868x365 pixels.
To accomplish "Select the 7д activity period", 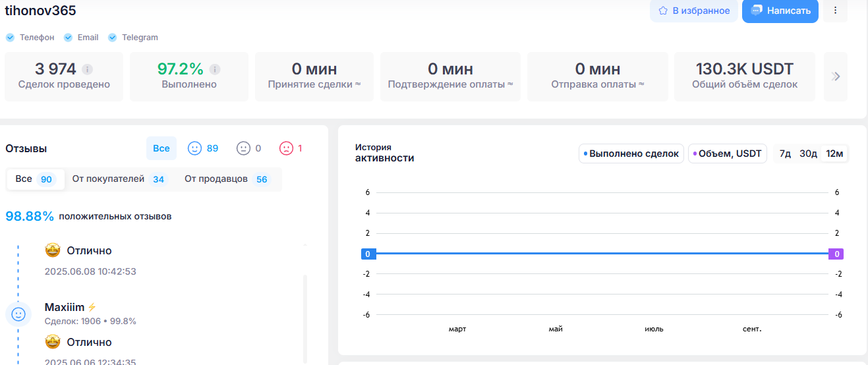I will point(785,154).
